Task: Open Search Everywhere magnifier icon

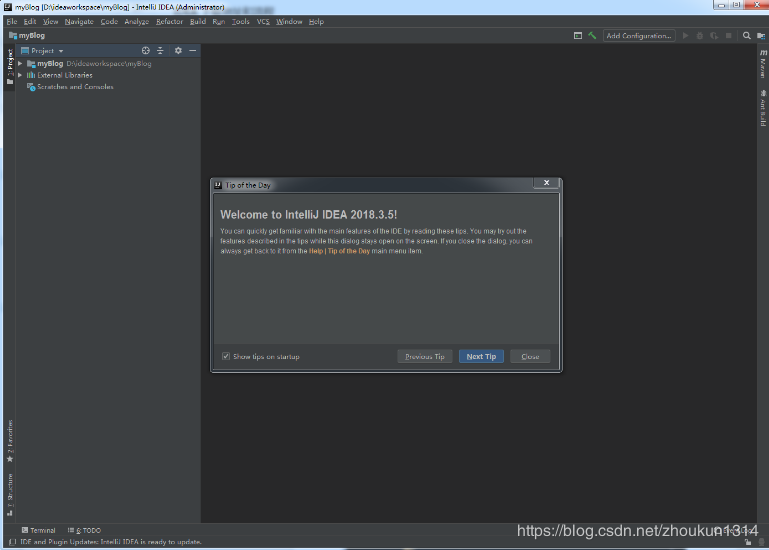Action: tap(746, 35)
